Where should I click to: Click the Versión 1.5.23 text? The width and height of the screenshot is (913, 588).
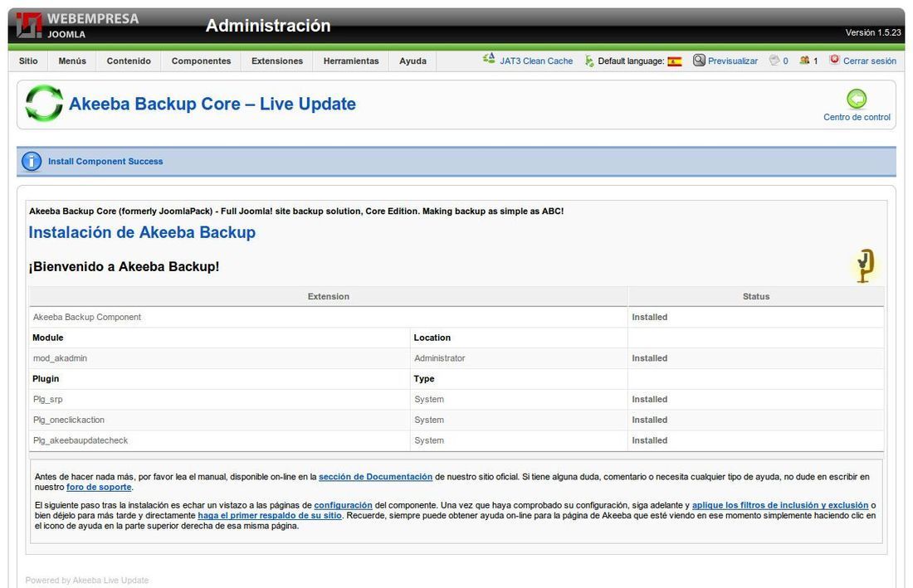point(873,32)
